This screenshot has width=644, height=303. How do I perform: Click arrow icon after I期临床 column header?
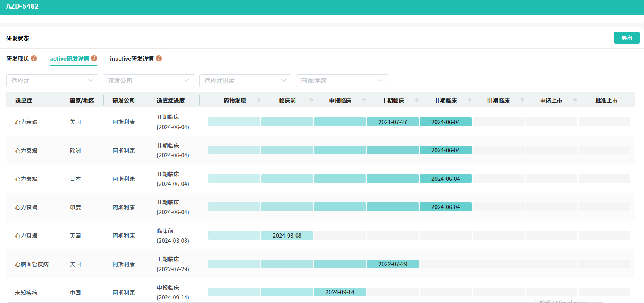click(x=416, y=100)
